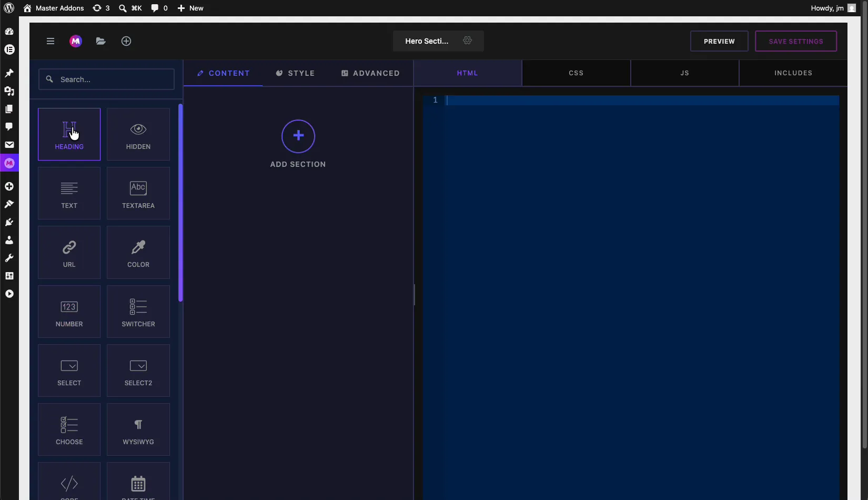Add the Switcher control
868x500 pixels.
click(x=138, y=312)
